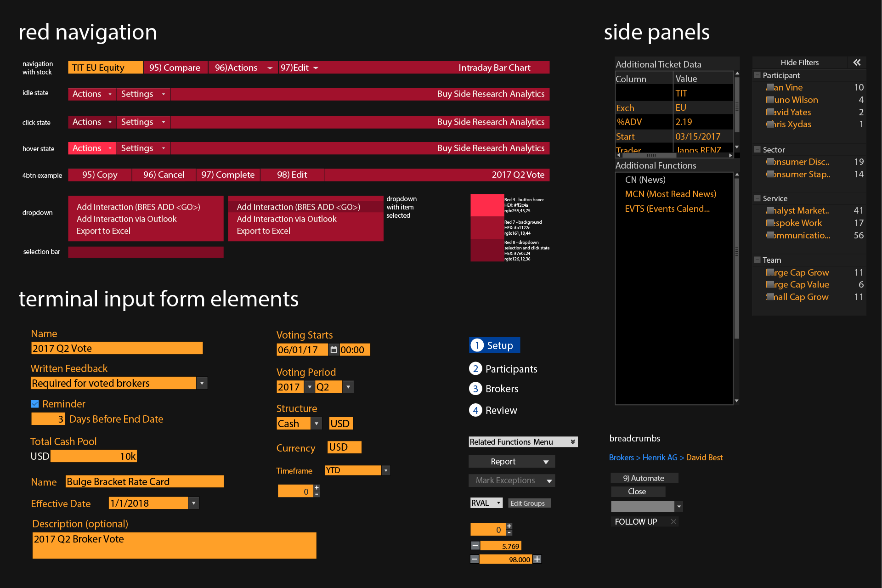
Task: Collapse the Participant filter group
Action: click(x=757, y=75)
